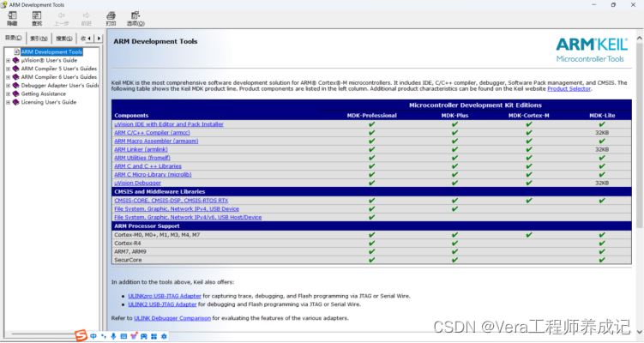Click the Licensing User's Guide book icon
The width and height of the screenshot is (644, 343).
[x=16, y=102]
